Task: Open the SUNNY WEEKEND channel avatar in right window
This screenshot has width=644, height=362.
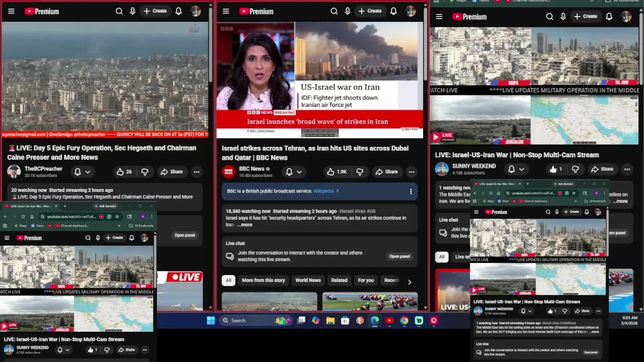Action: pyautogui.click(x=442, y=169)
